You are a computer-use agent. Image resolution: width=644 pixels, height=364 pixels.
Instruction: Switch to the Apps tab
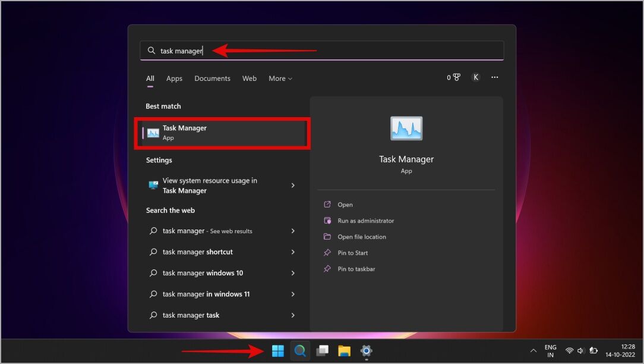click(x=174, y=78)
